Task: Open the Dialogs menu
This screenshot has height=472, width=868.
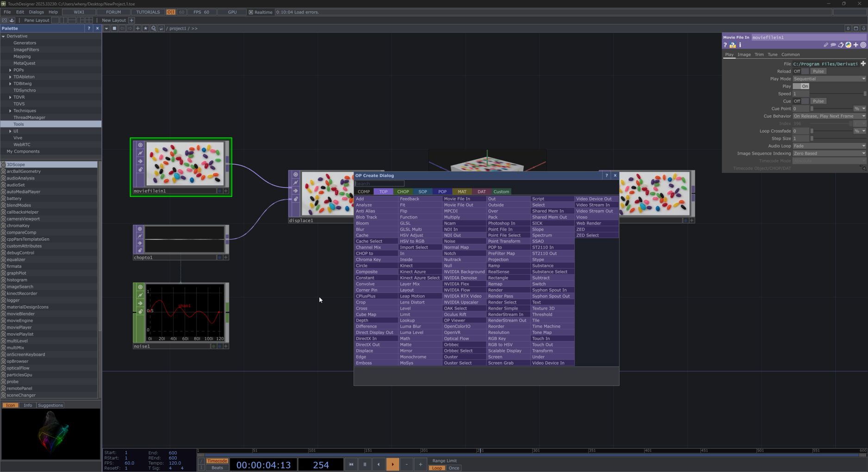Action: click(36, 12)
